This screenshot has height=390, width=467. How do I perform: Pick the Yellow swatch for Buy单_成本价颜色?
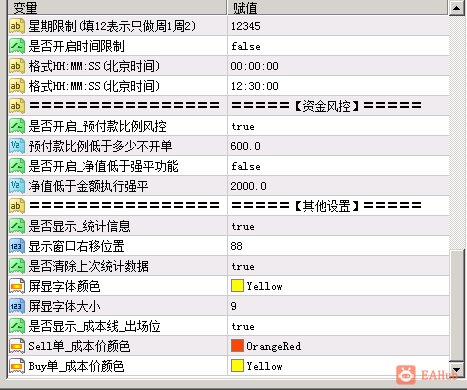(x=237, y=366)
